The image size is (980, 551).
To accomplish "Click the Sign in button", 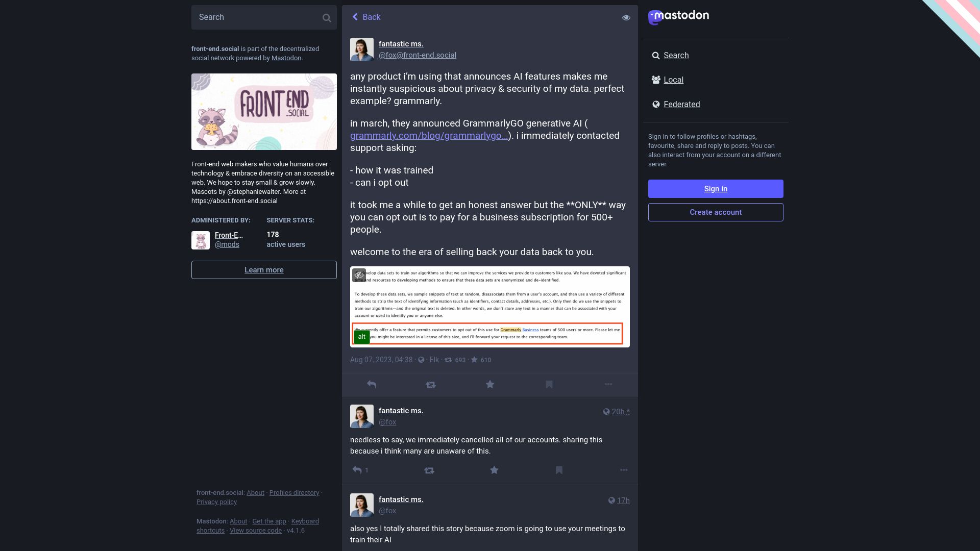I will coord(716,189).
